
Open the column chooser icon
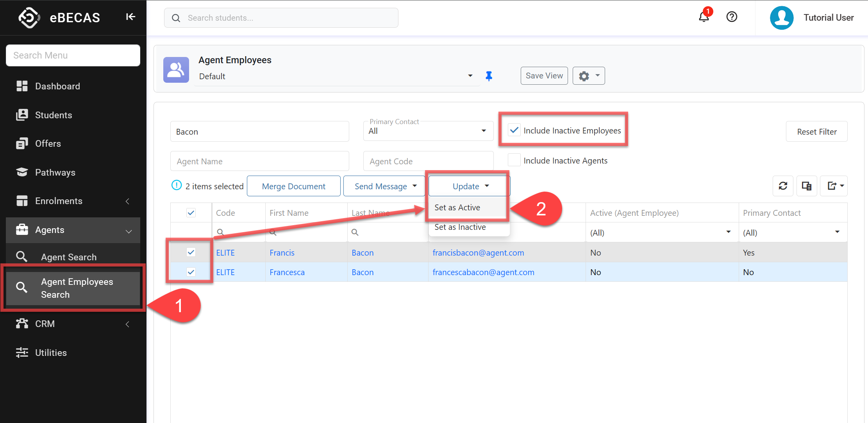807,186
